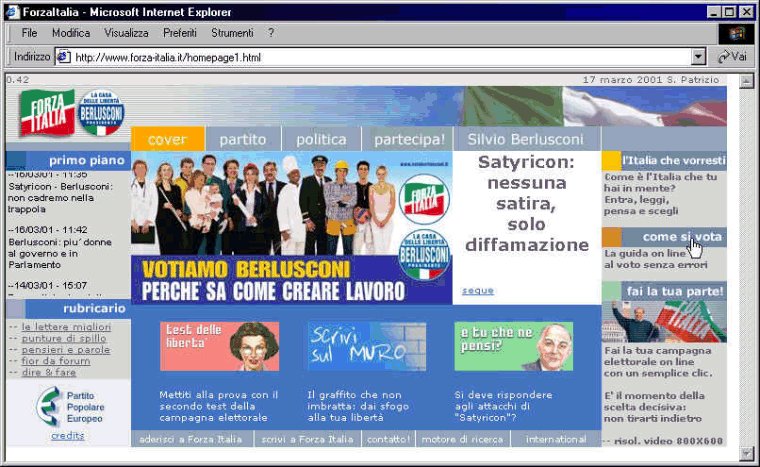Open the Visualizza menu

pyautogui.click(x=126, y=33)
